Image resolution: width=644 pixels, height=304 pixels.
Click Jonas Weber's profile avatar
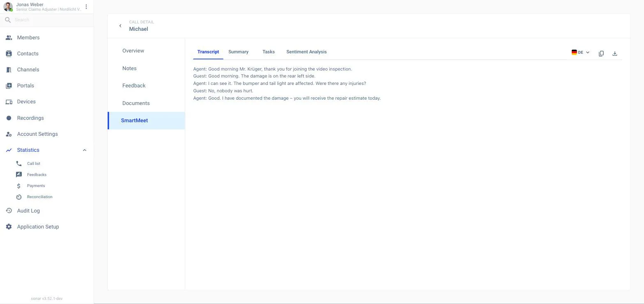click(8, 7)
